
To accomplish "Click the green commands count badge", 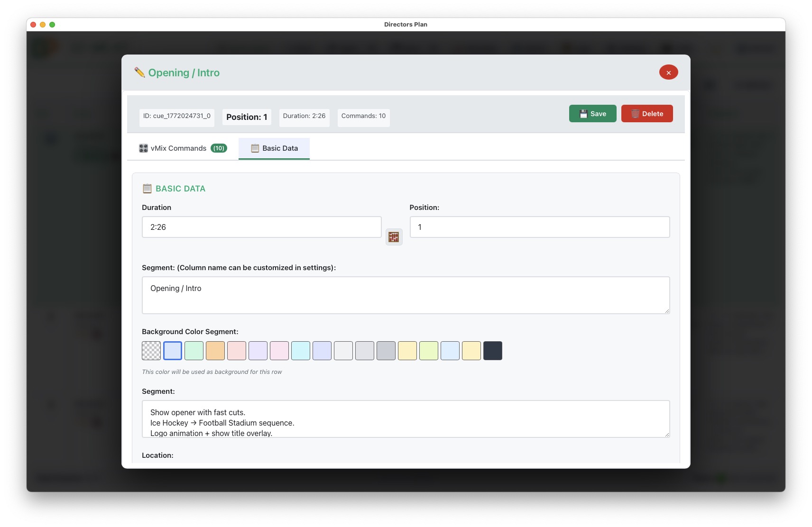I will click(219, 148).
